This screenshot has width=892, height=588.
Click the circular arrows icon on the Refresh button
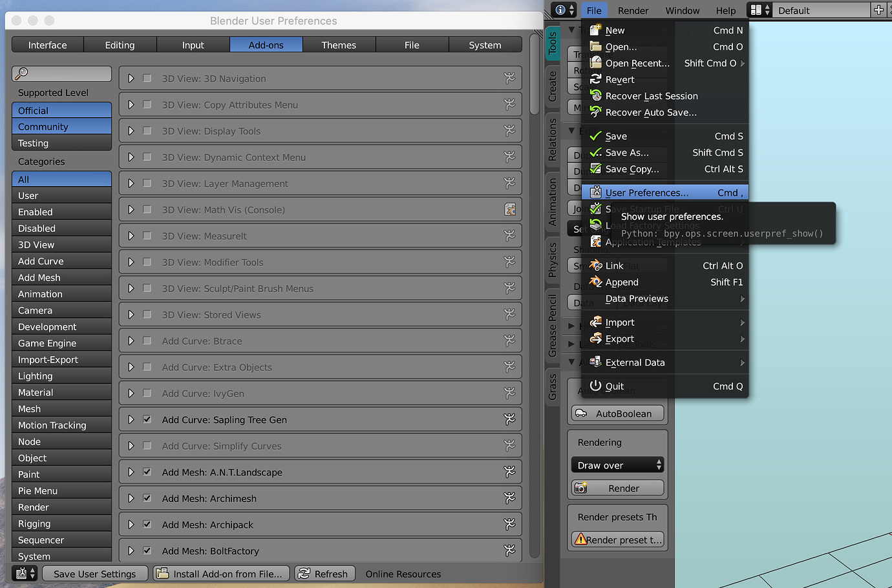click(x=303, y=573)
